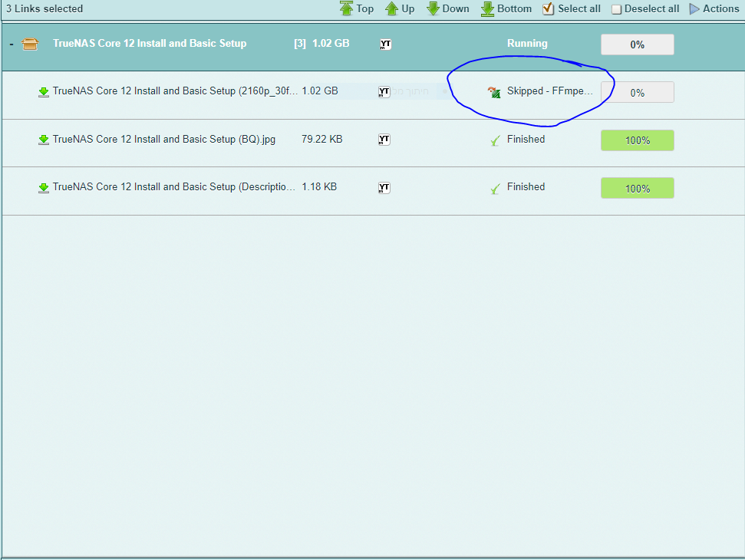This screenshot has height=560, width=745.
Task: Click download arrow icon of BQ jpg file
Action: [44, 140]
